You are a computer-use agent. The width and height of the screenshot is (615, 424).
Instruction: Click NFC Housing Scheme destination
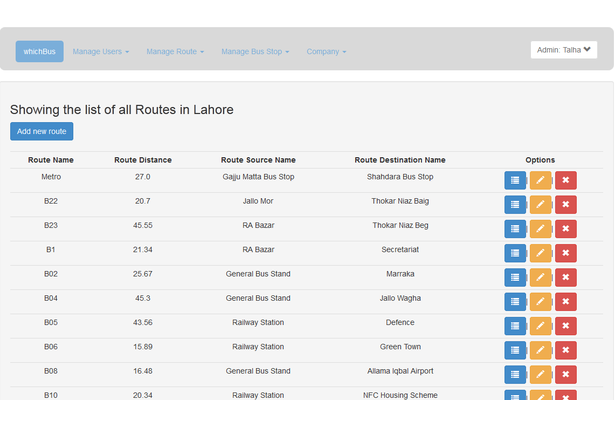tap(400, 395)
